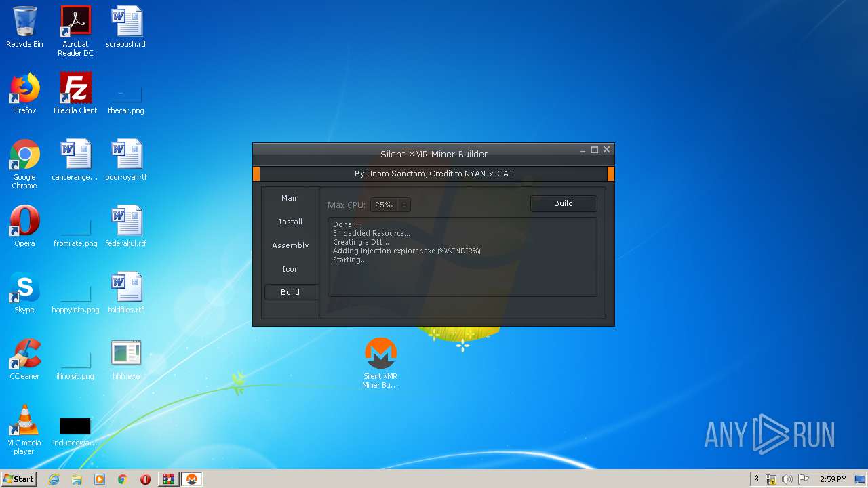Viewport: 868px width, 488px height.
Task: Open the Start menu
Action: point(18,479)
